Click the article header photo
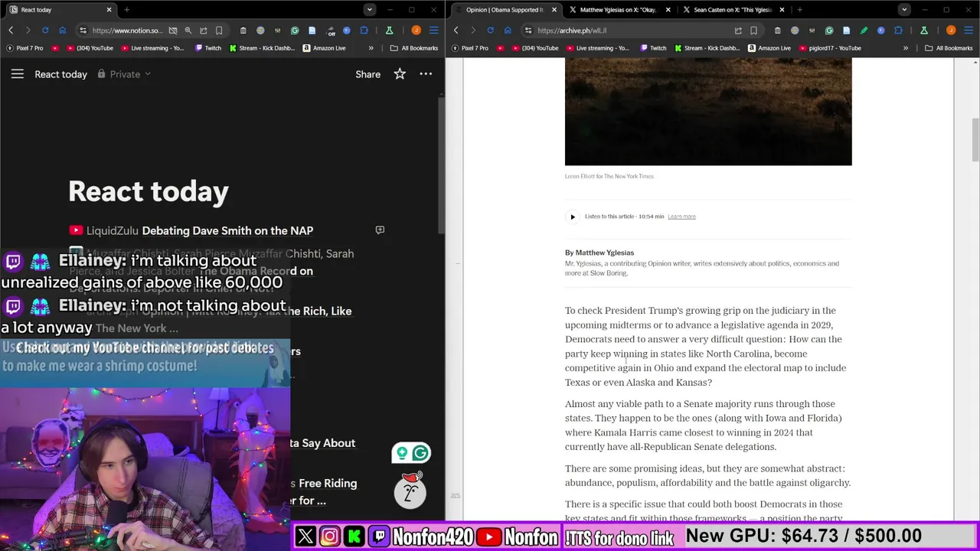This screenshot has height=551, width=980. point(708,112)
